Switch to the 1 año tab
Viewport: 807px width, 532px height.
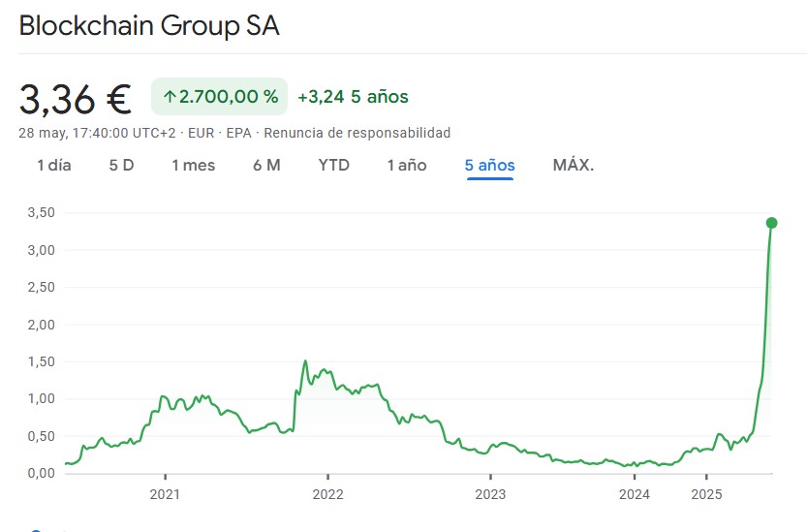pyautogui.click(x=407, y=165)
